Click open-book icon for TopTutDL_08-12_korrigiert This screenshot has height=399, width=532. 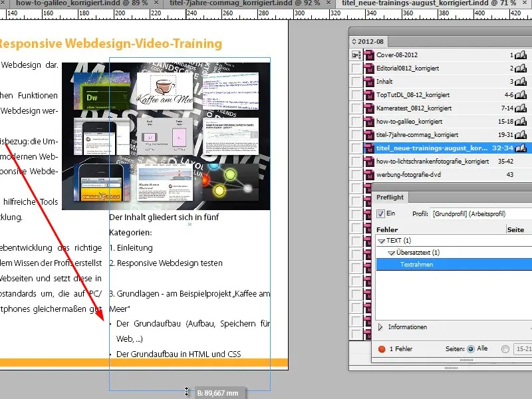click(x=521, y=94)
